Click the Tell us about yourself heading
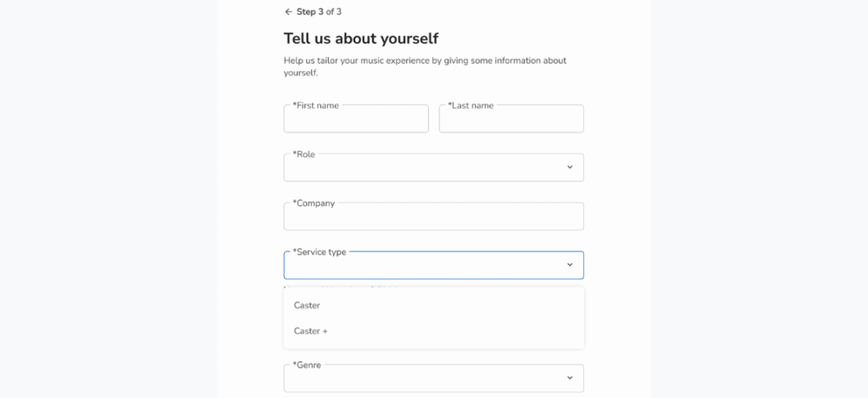 (360, 38)
